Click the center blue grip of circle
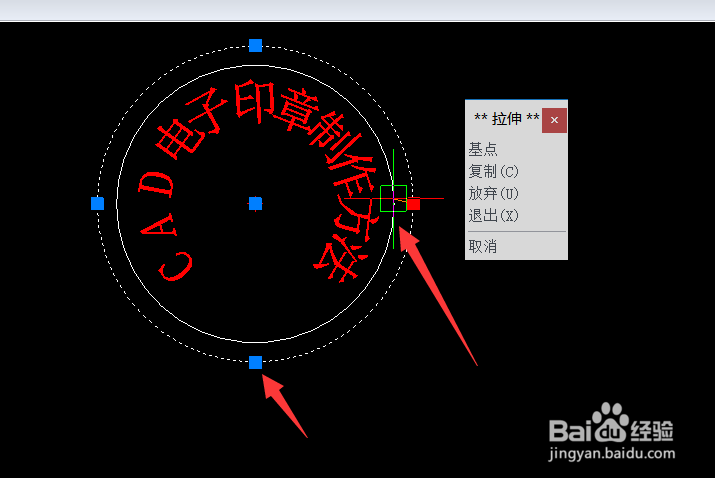Viewport: 715px width, 478px height. pos(255,203)
